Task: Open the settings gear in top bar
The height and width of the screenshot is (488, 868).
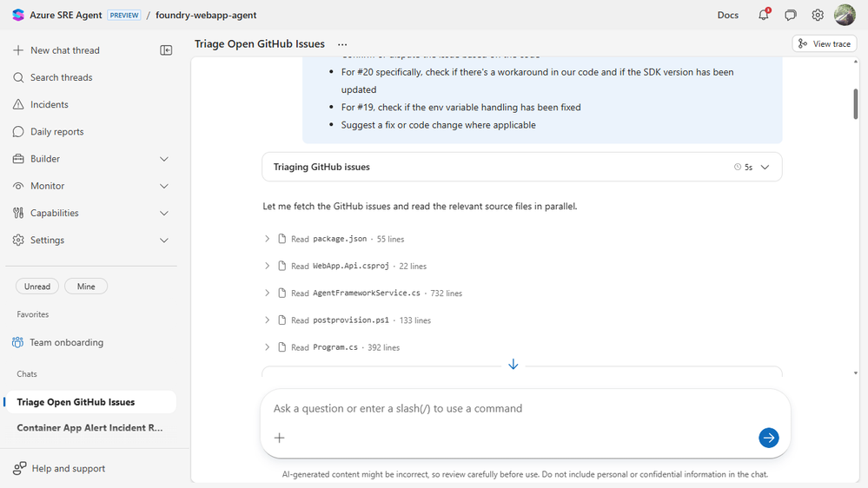Action: click(x=818, y=15)
